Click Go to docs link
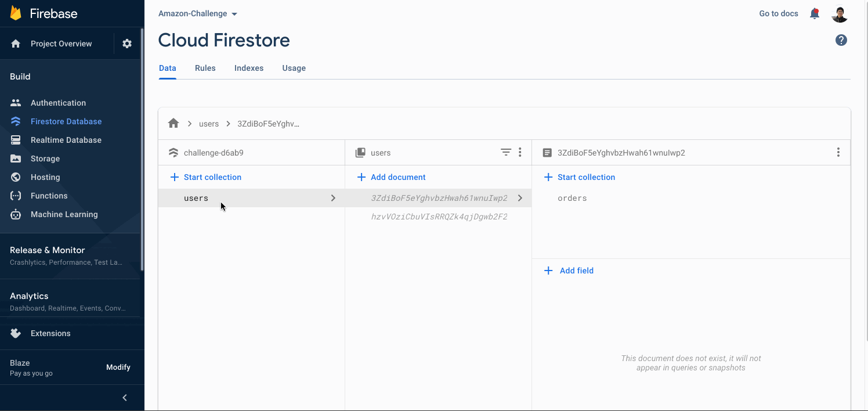 tap(779, 13)
